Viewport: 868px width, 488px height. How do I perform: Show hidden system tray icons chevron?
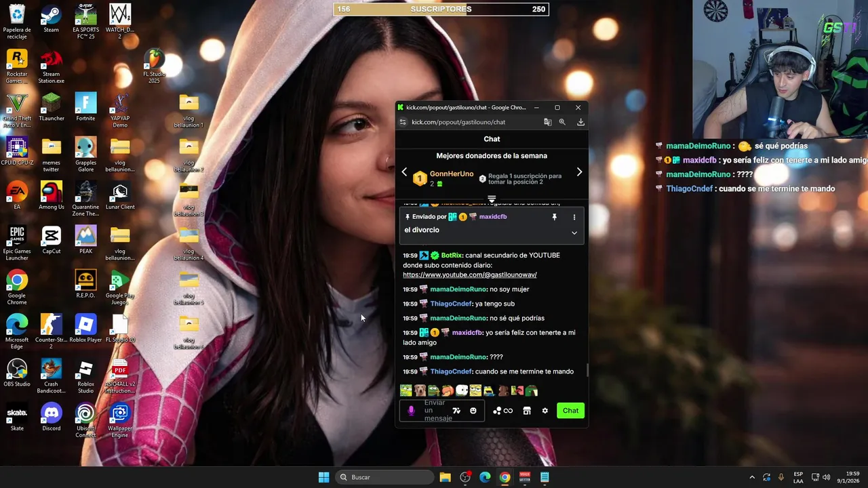coord(751,477)
